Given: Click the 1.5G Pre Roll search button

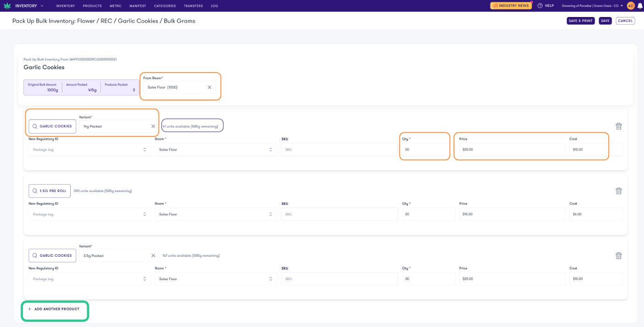Looking at the screenshot, I should coord(50,191).
